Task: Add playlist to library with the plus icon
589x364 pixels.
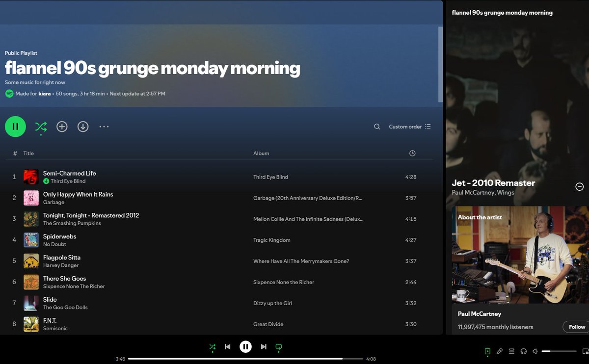Action: (x=62, y=127)
